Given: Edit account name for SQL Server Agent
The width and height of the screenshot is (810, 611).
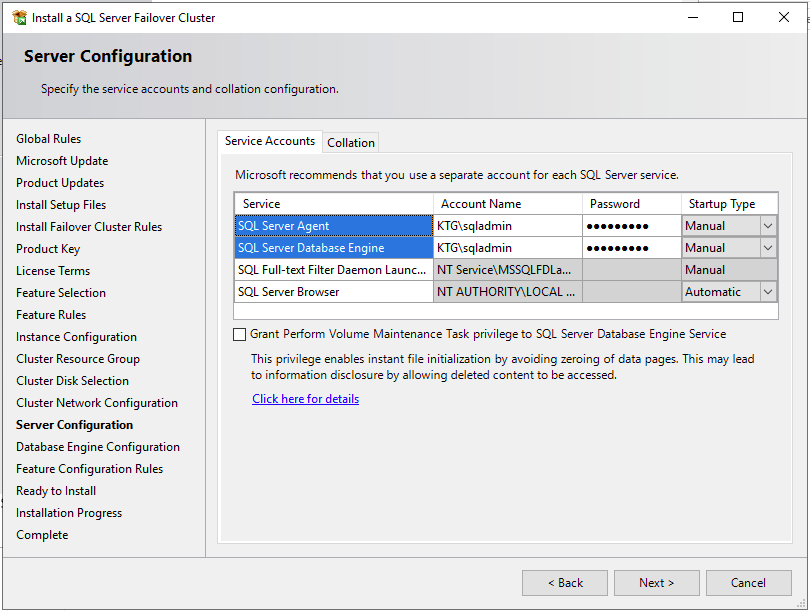Looking at the screenshot, I should point(508,226).
